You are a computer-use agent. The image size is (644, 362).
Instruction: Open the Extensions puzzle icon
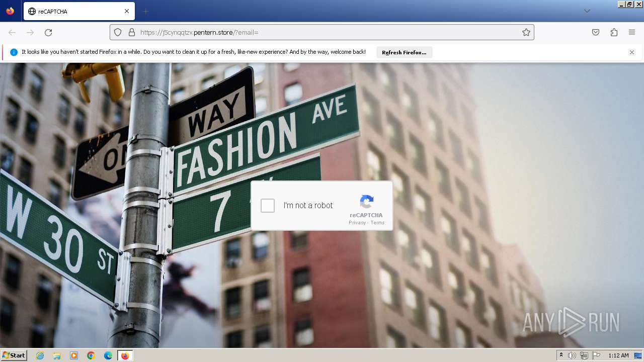point(614,32)
